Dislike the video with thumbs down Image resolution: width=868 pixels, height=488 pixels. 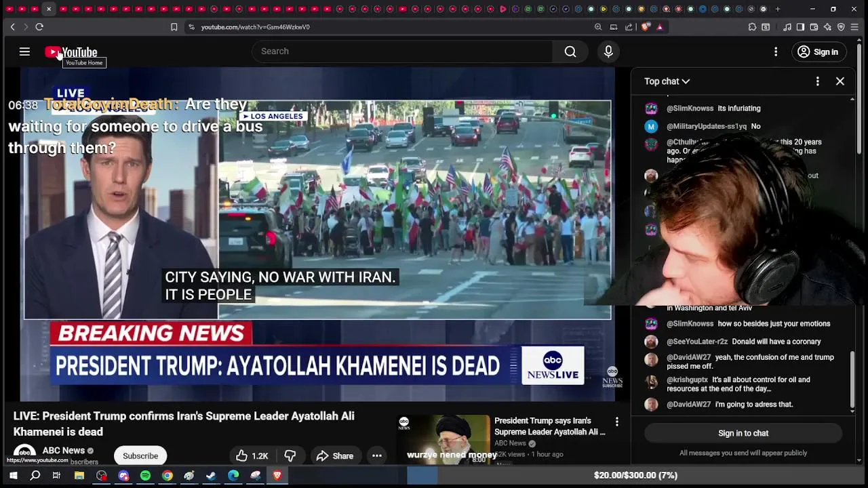[290, 456]
